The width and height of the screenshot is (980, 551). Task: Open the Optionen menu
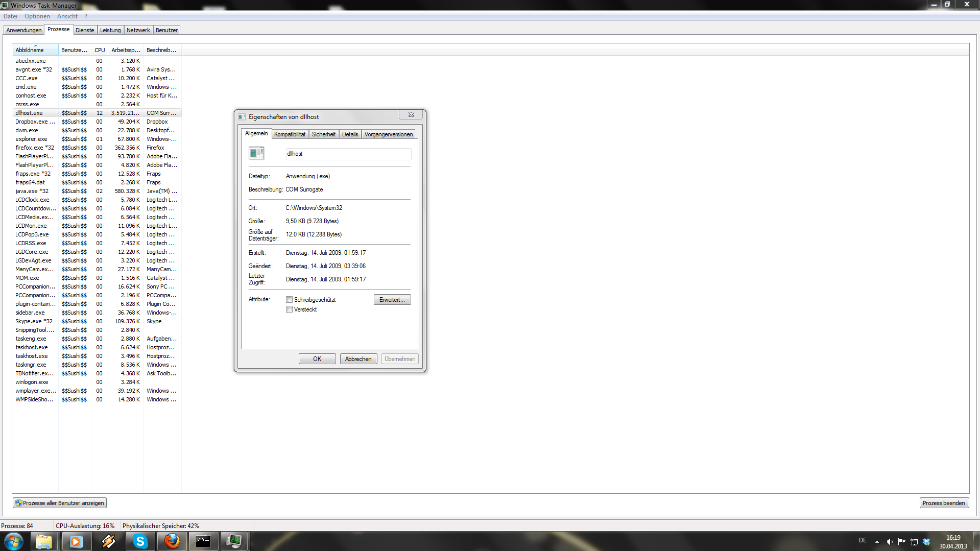tap(37, 16)
